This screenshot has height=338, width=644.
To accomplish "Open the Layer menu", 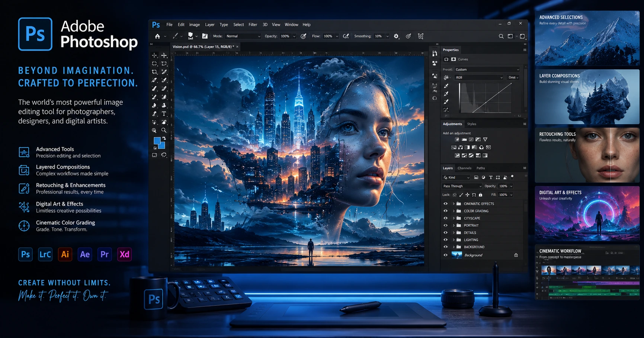I will 210,25.
